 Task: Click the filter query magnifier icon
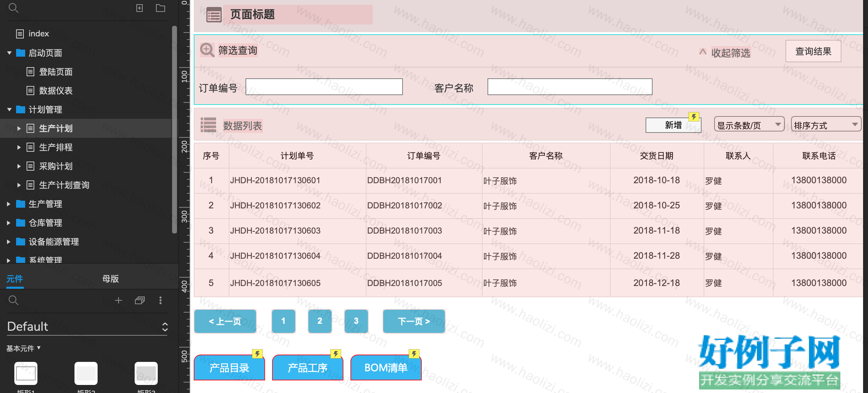click(207, 50)
